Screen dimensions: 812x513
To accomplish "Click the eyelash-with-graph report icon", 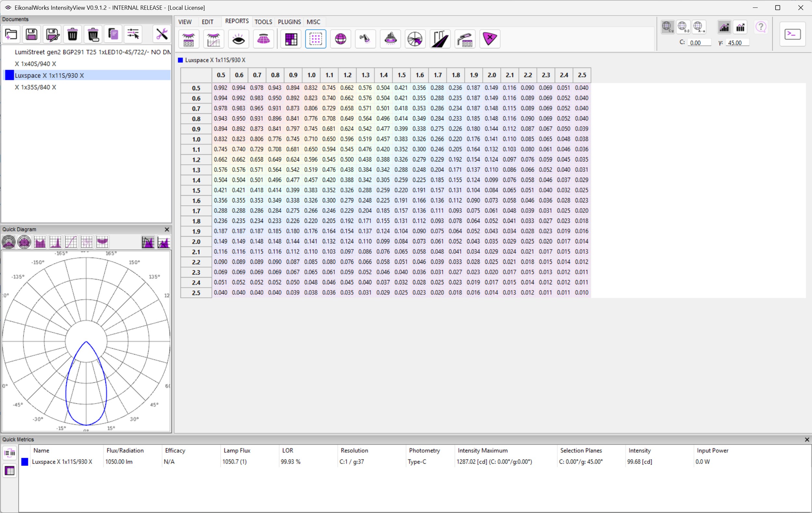I will [x=214, y=39].
